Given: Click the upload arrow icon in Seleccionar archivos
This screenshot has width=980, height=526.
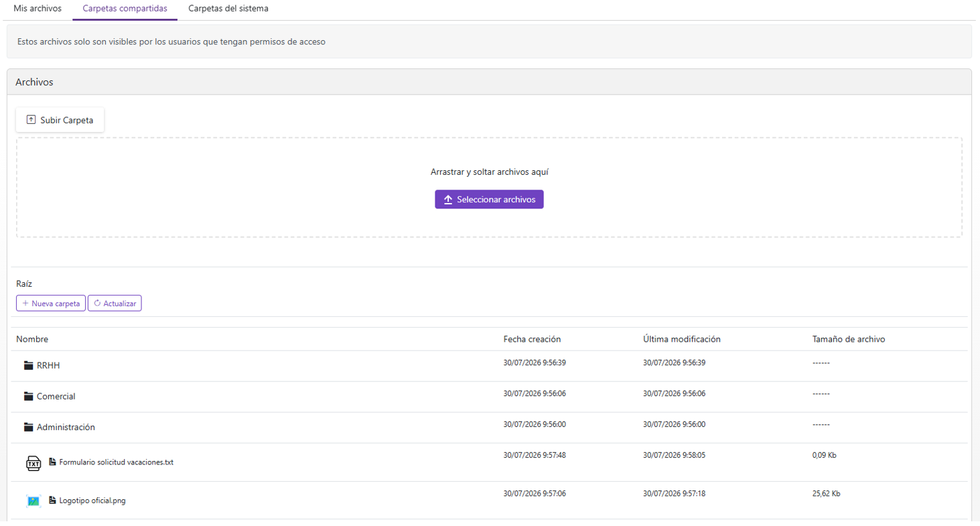Looking at the screenshot, I should coord(448,200).
